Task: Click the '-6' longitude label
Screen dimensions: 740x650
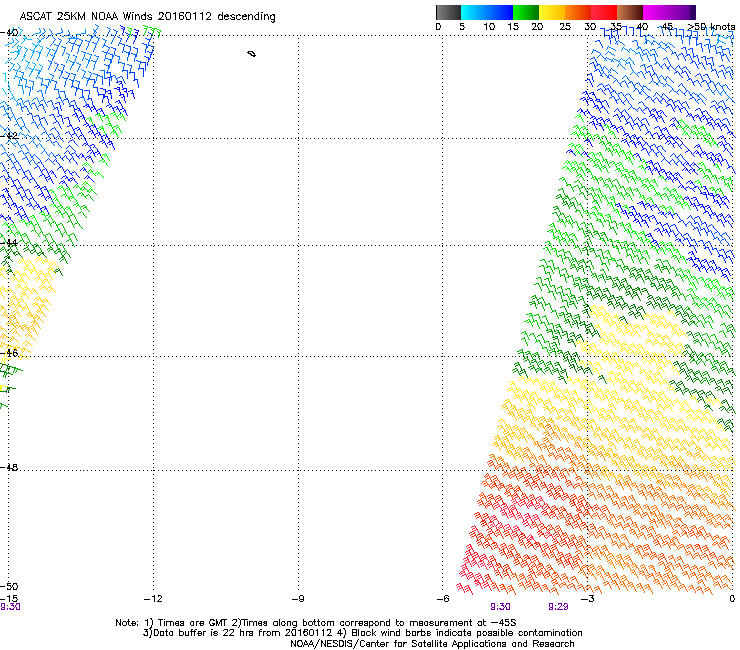Action: [x=443, y=599]
